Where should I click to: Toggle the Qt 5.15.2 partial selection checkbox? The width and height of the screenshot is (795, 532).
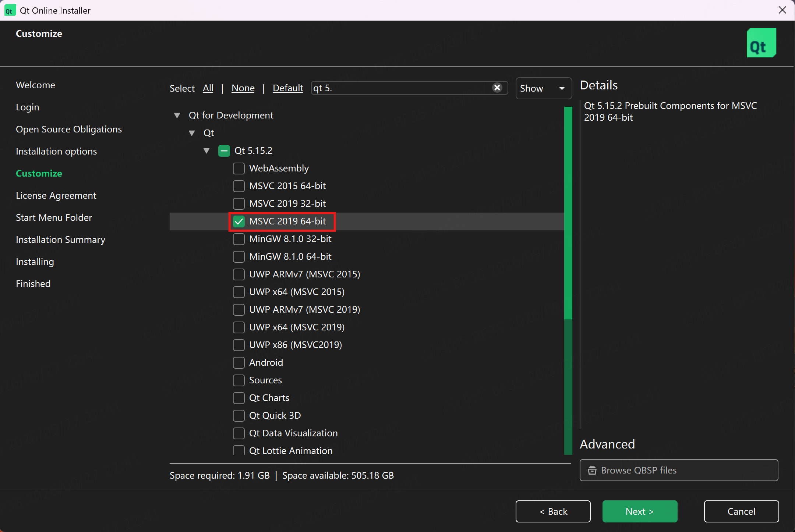[x=224, y=151]
